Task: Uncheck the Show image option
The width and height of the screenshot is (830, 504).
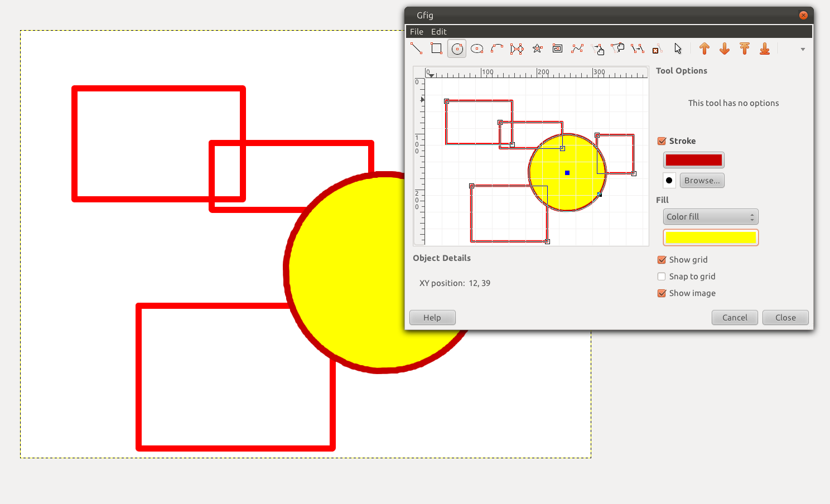Action: pyautogui.click(x=661, y=293)
